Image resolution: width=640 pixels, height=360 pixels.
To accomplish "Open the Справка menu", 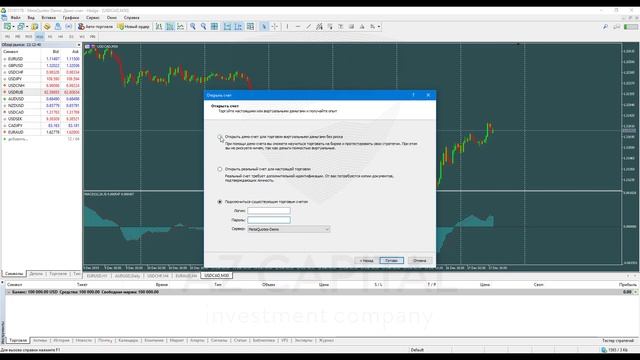I will 131,18.
